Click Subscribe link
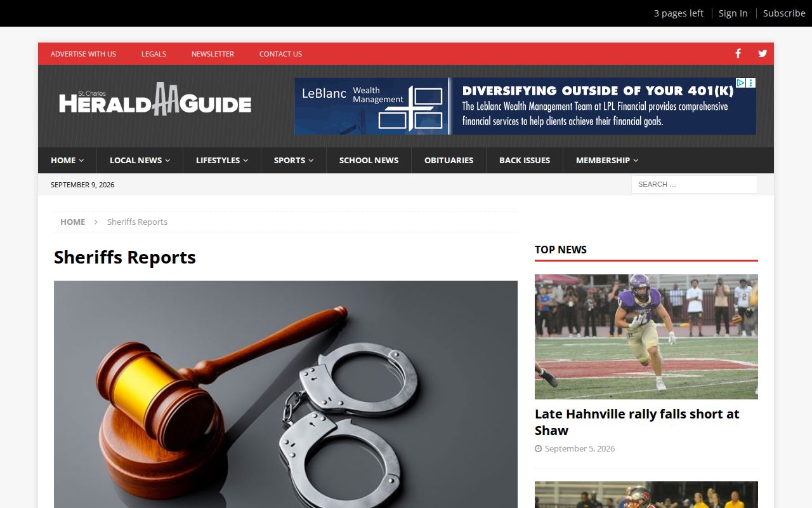 (x=784, y=13)
